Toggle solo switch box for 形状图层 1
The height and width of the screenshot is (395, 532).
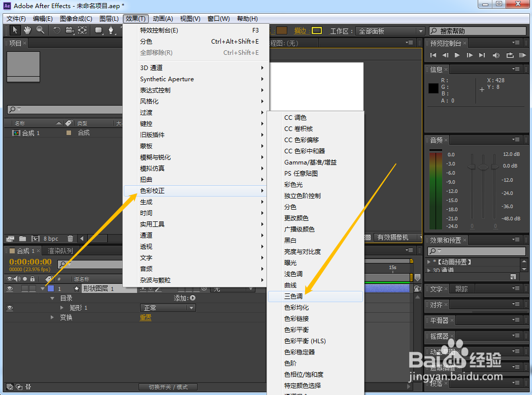25,288
